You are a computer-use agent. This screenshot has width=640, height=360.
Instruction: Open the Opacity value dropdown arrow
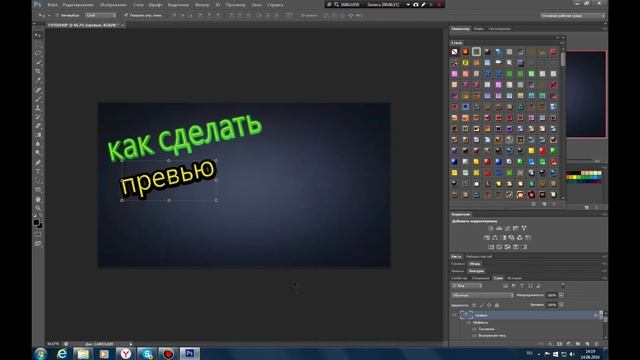[x=561, y=295]
